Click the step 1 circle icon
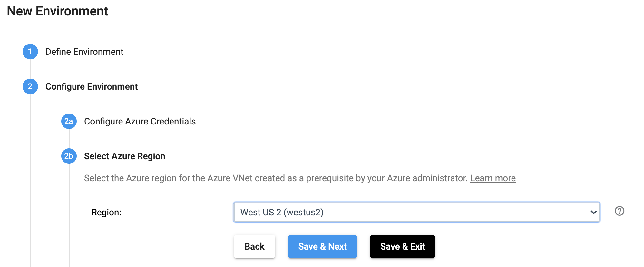The width and height of the screenshot is (644, 267). [x=30, y=52]
